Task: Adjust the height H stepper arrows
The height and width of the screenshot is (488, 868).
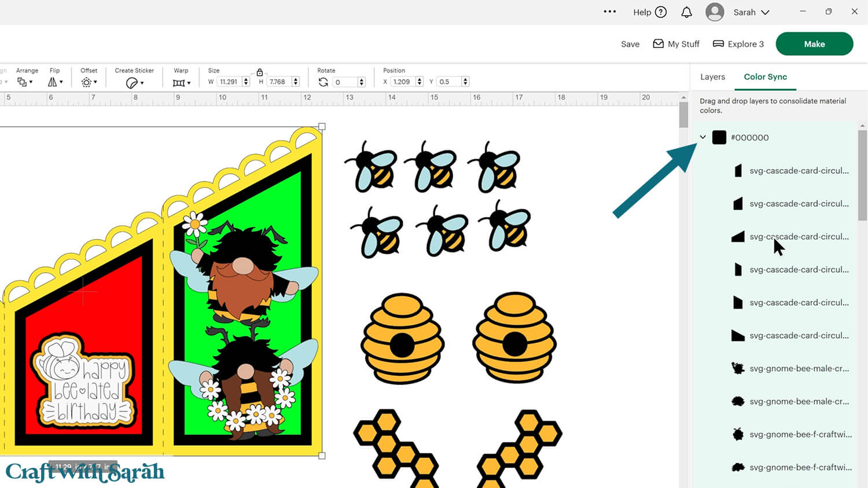Action: click(x=296, y=82)
